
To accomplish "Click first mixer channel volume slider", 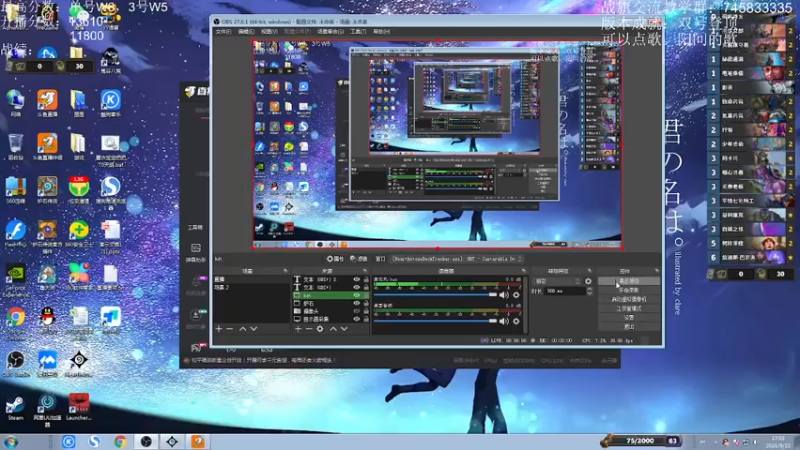I will (435, 295).
